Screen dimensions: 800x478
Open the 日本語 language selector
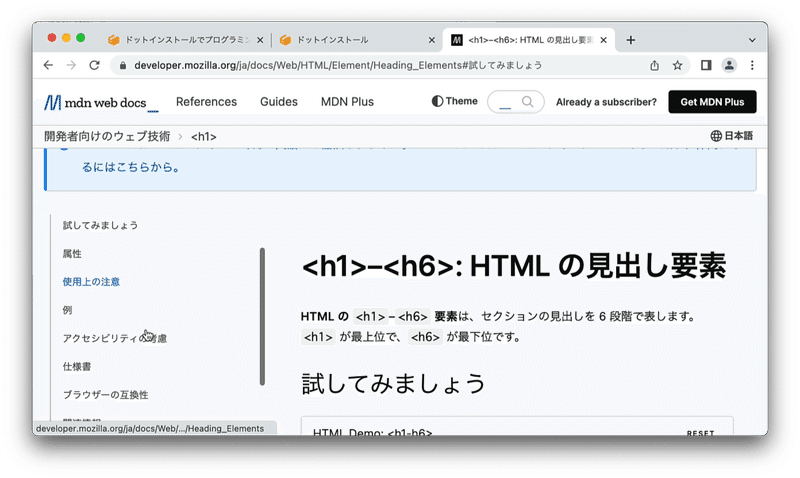pyautogui.click(x=732, y=136)
